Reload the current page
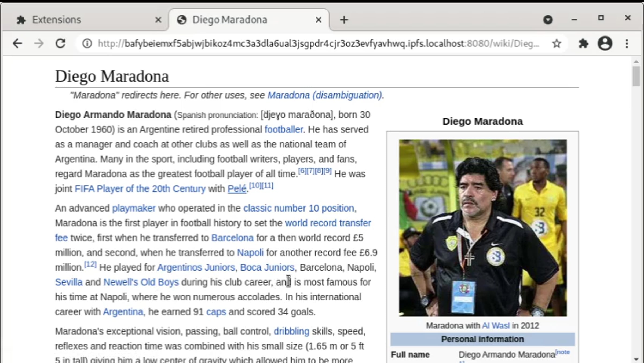Screen dimensions: 644x363 [x=60, y=43]
